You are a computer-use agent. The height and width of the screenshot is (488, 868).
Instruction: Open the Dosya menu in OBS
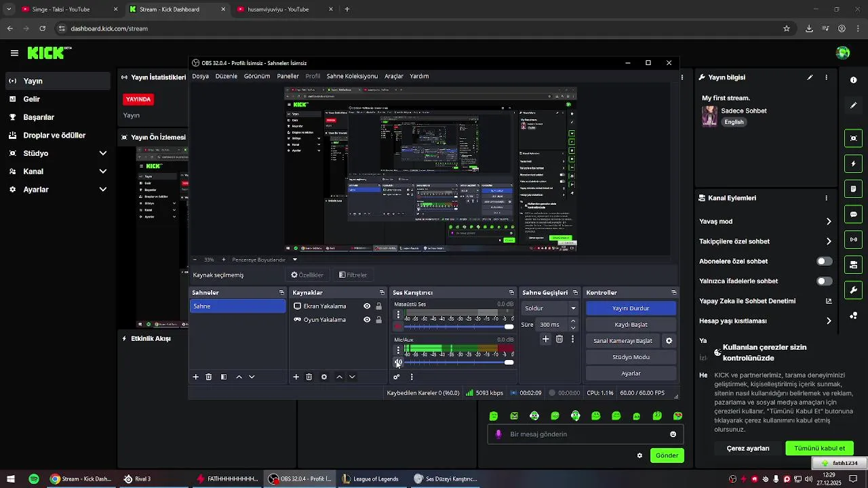(201, 77)
